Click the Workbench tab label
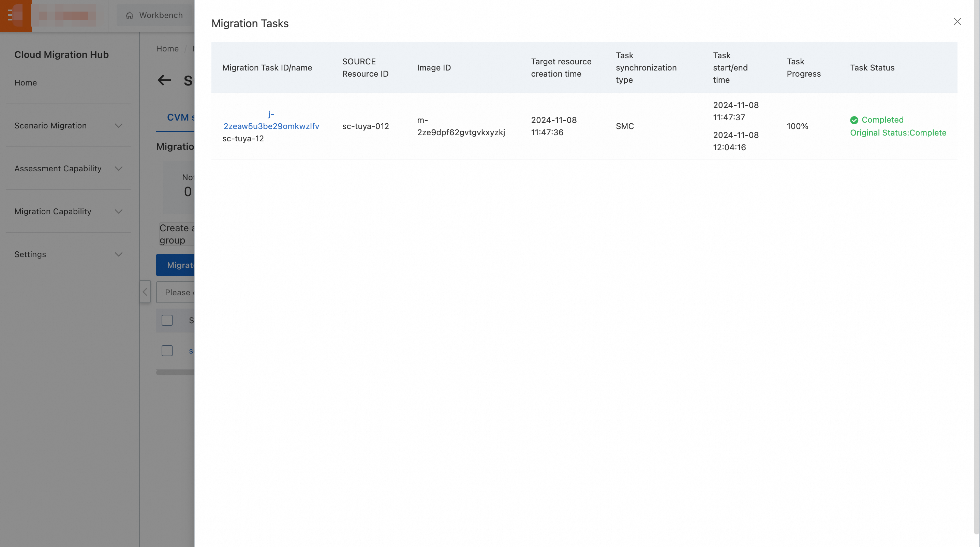Image resolution: width=980 pixels, height=547 pixels. click(161, 15)
